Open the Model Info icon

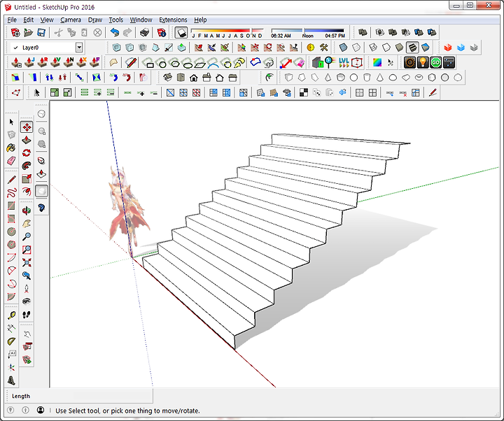(x=162, y=32)
